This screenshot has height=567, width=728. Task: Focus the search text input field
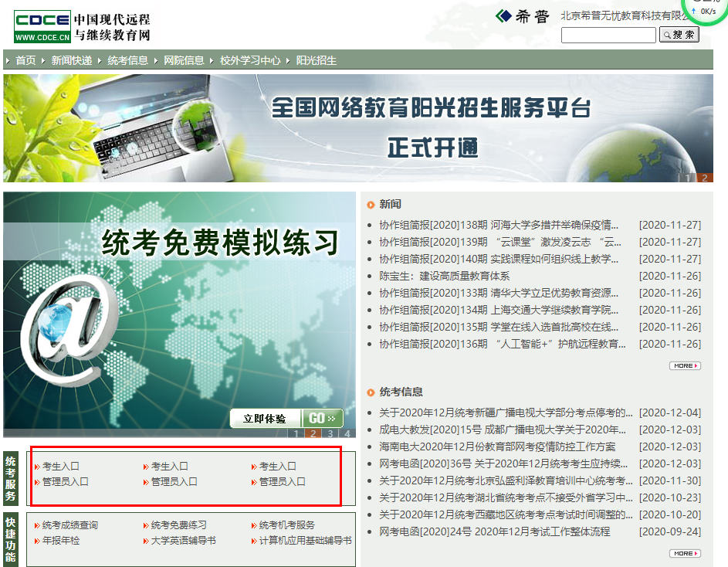(x=608, y=35)
